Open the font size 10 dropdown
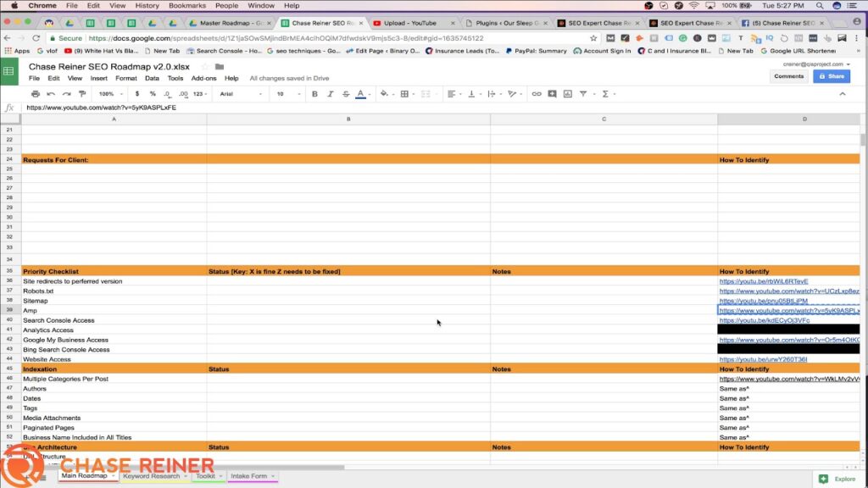 click(288, 94)
